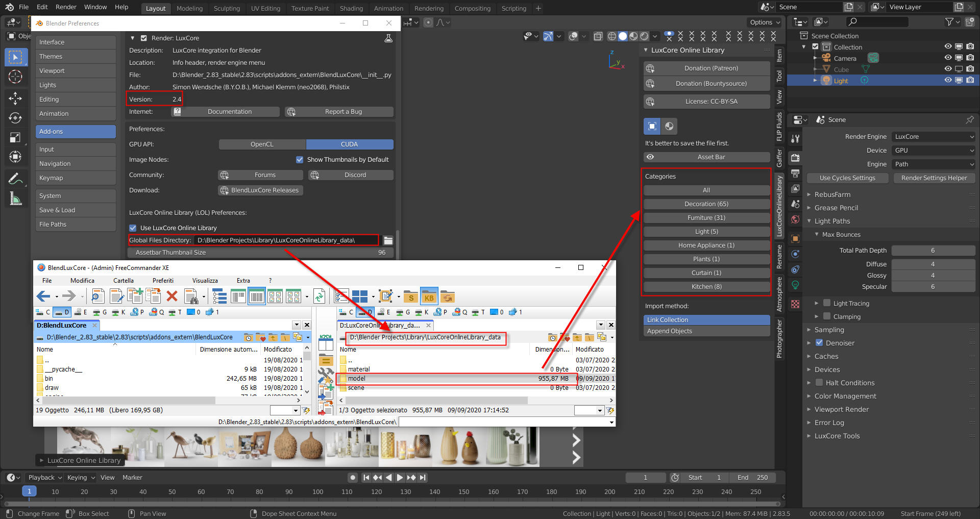The height and width of the screenshot is (519, 980).
Task: Open the Render properties tab icon
Action: tap(795, 158)
